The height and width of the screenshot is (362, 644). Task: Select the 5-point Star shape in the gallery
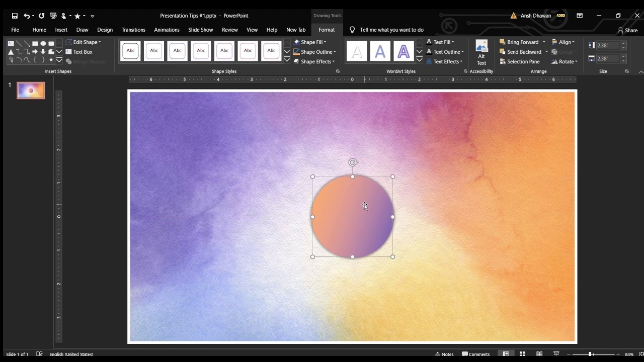tap(51, 60)
